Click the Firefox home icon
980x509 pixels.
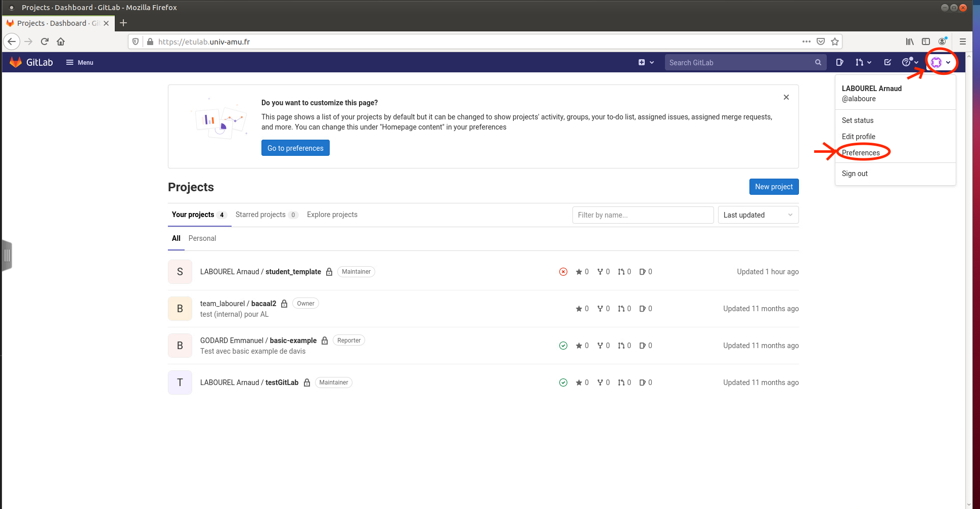point(61,41)
